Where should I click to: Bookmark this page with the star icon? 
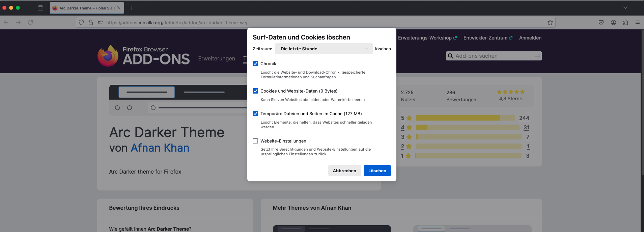pyautogui.click(x=550, y=22)
